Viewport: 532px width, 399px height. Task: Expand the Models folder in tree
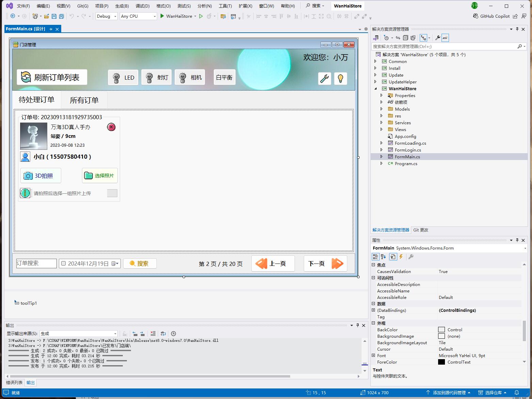(381, 109)
